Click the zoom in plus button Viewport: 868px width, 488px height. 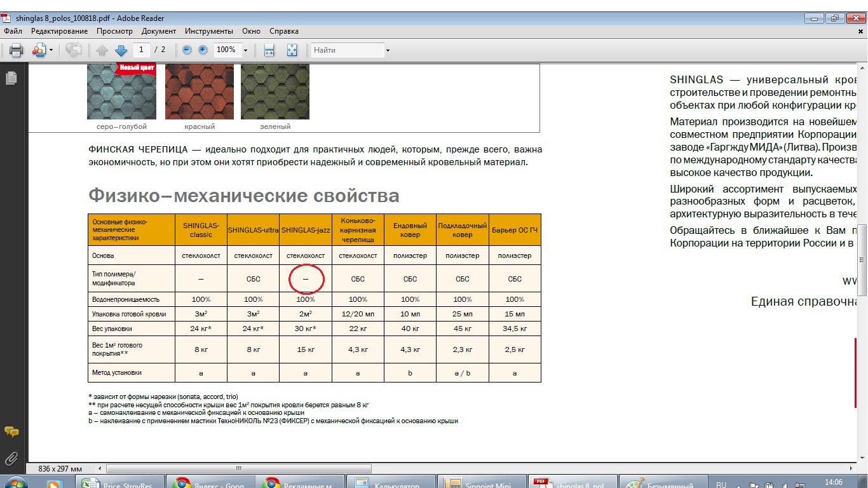coord(203,50)
